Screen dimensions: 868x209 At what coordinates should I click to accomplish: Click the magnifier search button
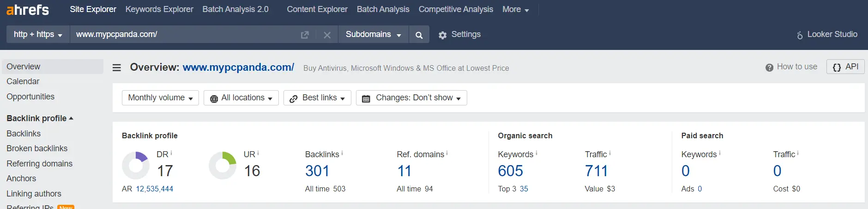point(419,35)
